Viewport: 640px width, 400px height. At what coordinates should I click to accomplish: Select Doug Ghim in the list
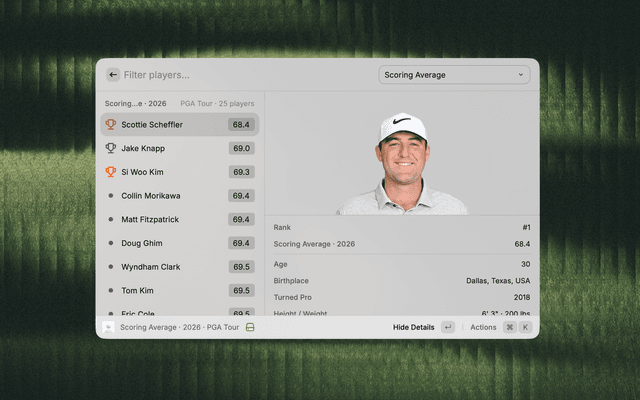click(180, 243)
